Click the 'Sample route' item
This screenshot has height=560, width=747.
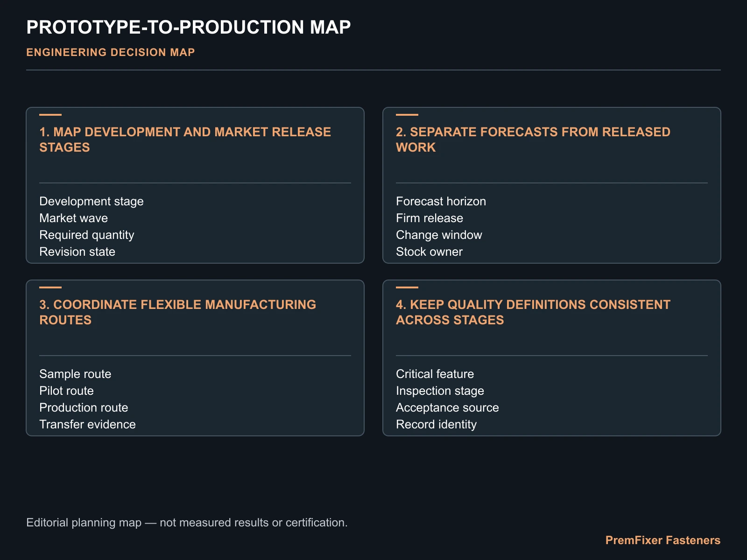76,374
